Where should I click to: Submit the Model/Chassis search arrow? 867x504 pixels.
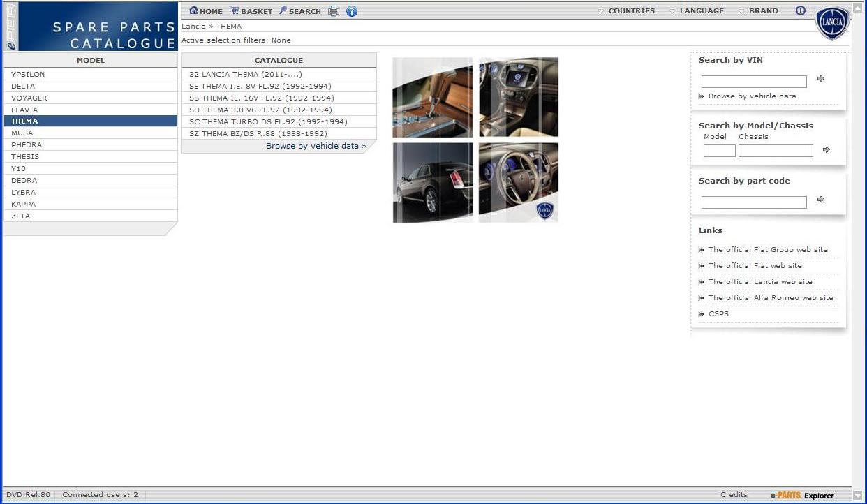(827, 150)
